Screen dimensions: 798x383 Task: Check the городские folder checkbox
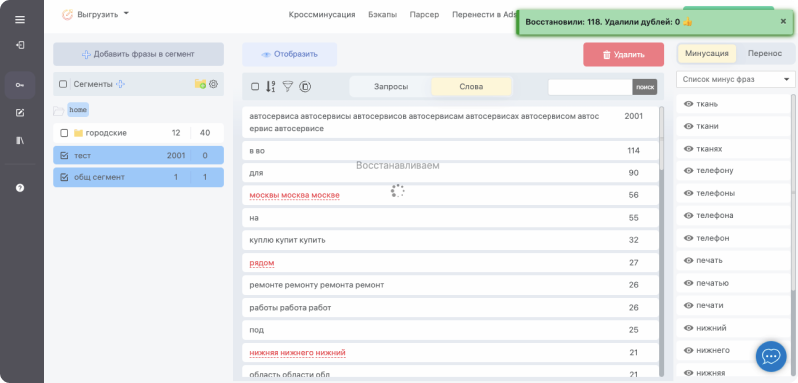(64, 133)
